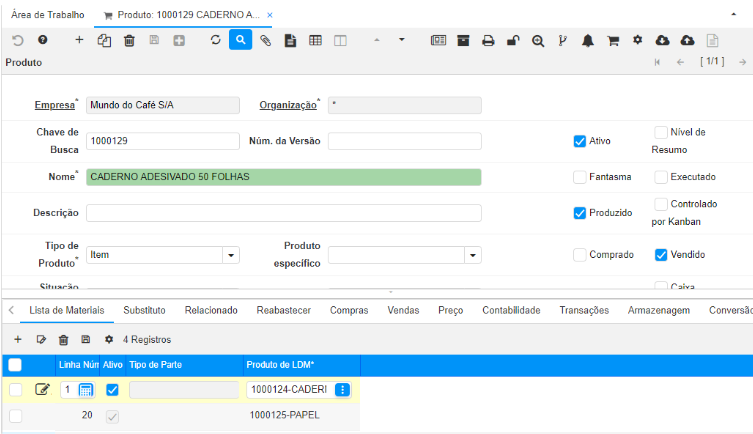Screen dimensions: 753x434
Task: Click the Refresh icon in the toolbar
Action: (x=215, y=40)
